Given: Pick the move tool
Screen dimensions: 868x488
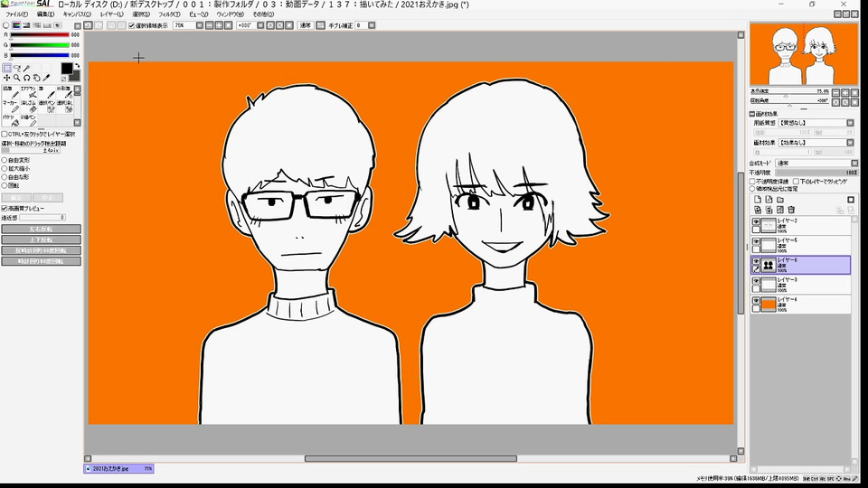Looking at the screenshot, I should coord(7,79).
